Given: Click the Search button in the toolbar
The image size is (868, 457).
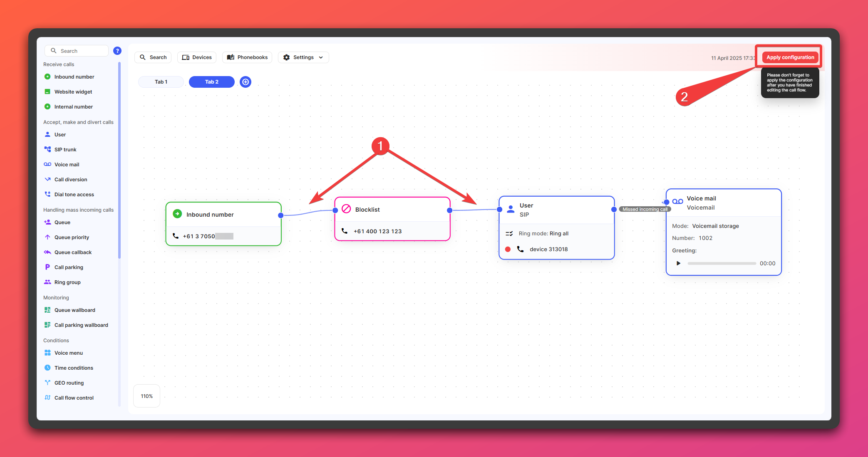Looking at the screenshot, I should (x=153, y=57).
